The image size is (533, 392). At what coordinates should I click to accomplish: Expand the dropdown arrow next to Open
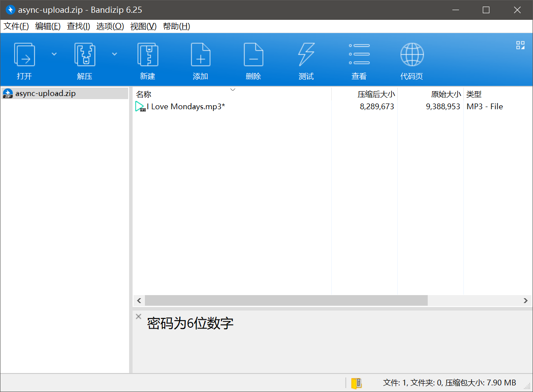point(54,54)
